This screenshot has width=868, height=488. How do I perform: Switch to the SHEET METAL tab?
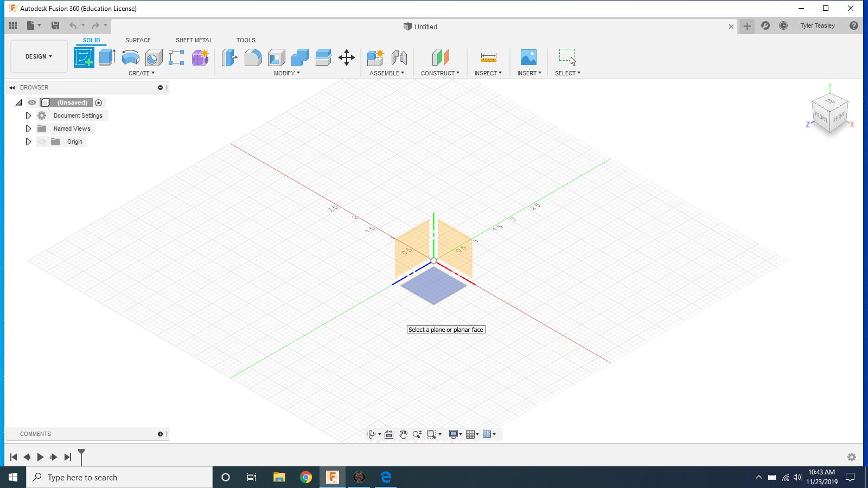194,40
